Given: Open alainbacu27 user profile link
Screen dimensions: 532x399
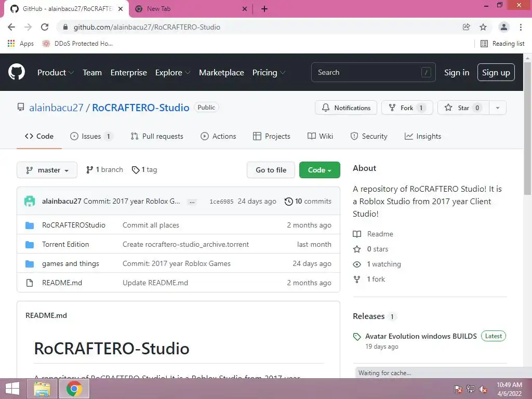Looking at the screenshot, I should click(56, 108).
